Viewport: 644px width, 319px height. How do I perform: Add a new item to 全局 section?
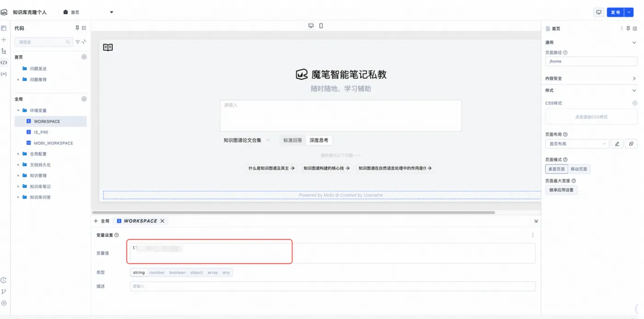tap(84, 99)
